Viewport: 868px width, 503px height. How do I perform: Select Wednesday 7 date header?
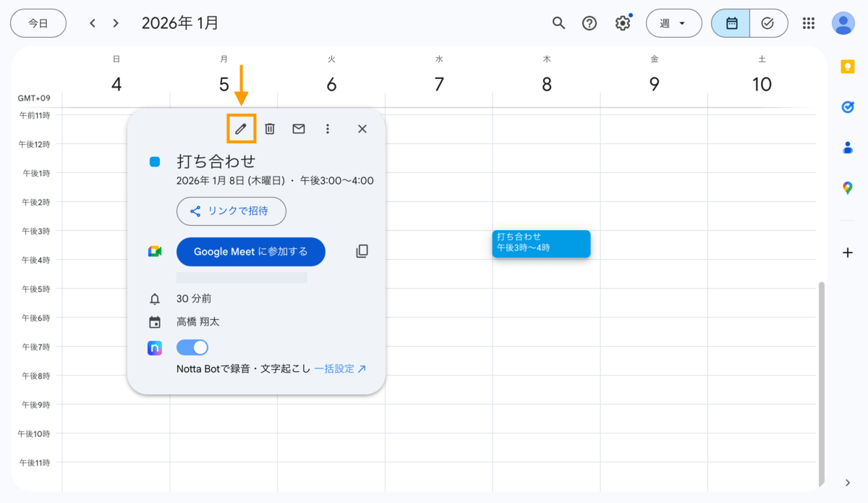tap(439, 84)
